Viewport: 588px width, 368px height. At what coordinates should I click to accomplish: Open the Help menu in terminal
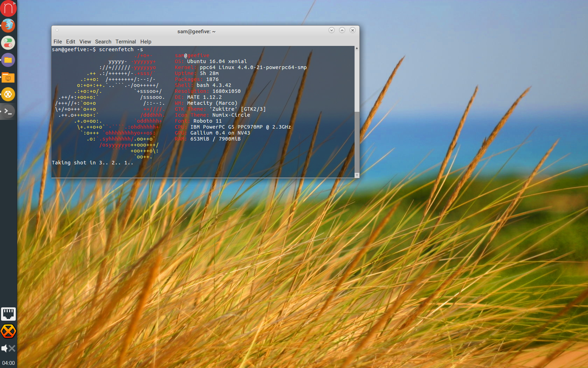[x=146, y=42]
